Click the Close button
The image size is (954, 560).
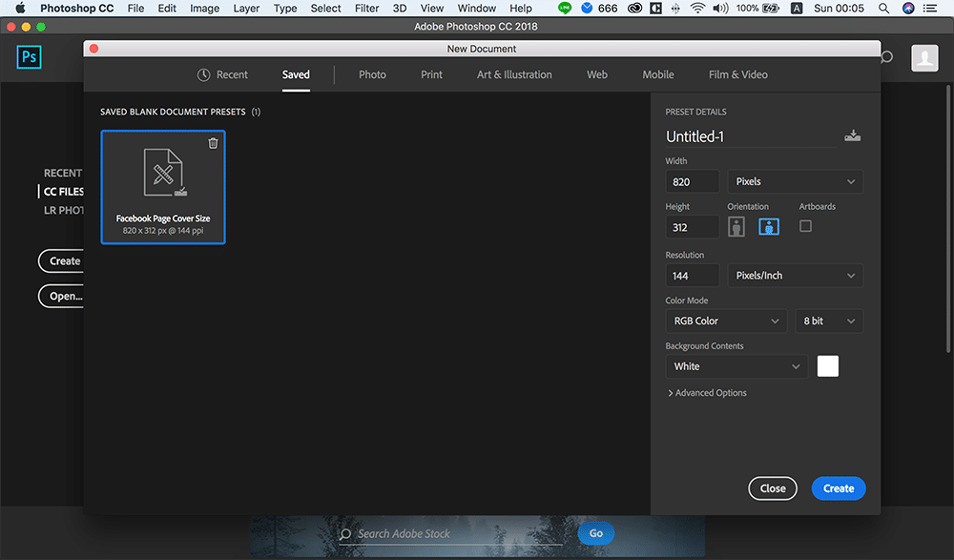pos(773,488)
